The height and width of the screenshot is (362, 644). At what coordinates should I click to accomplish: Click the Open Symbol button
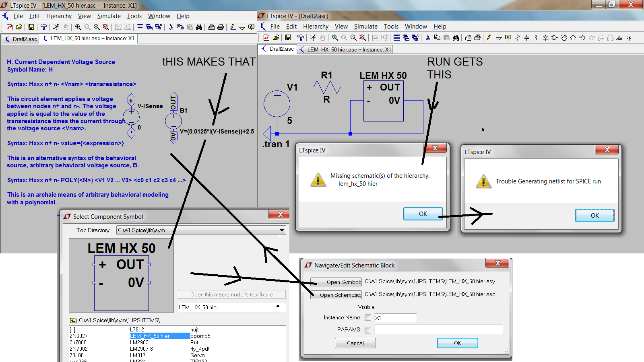[x=336, y=282]
